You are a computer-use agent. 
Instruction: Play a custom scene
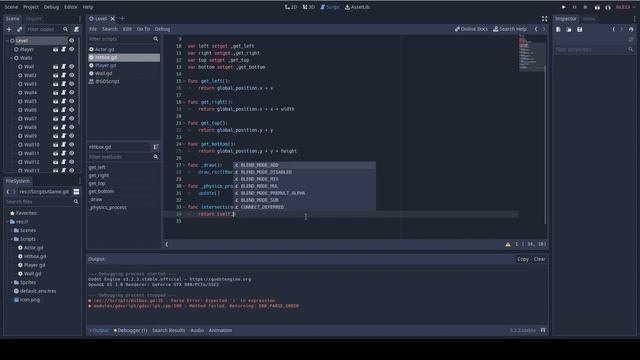(x=608, y=7)
